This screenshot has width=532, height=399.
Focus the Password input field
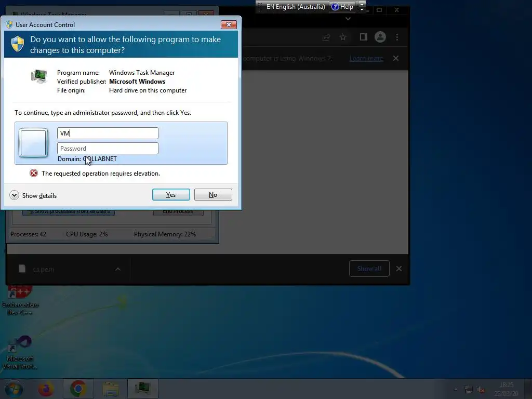click(x=108, y=148)
